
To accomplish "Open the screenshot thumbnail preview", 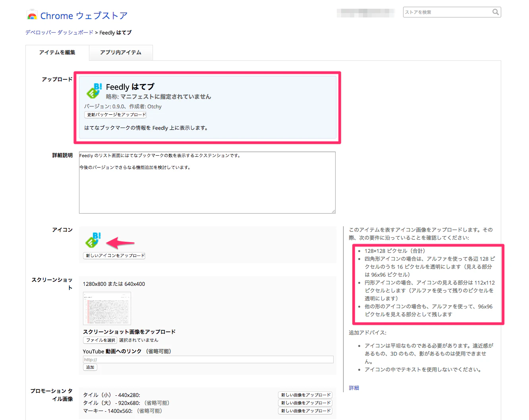I will click(107, 308).
